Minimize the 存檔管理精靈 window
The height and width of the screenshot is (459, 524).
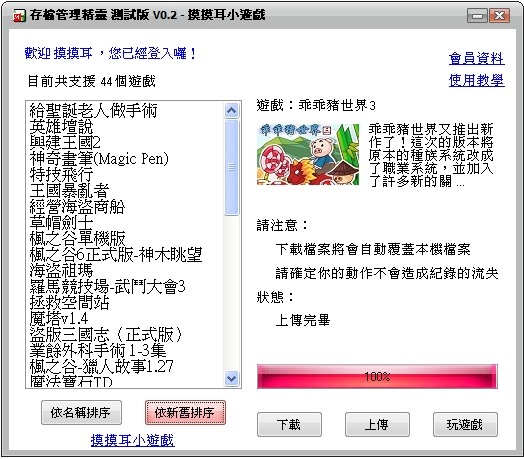pos(477,16)
